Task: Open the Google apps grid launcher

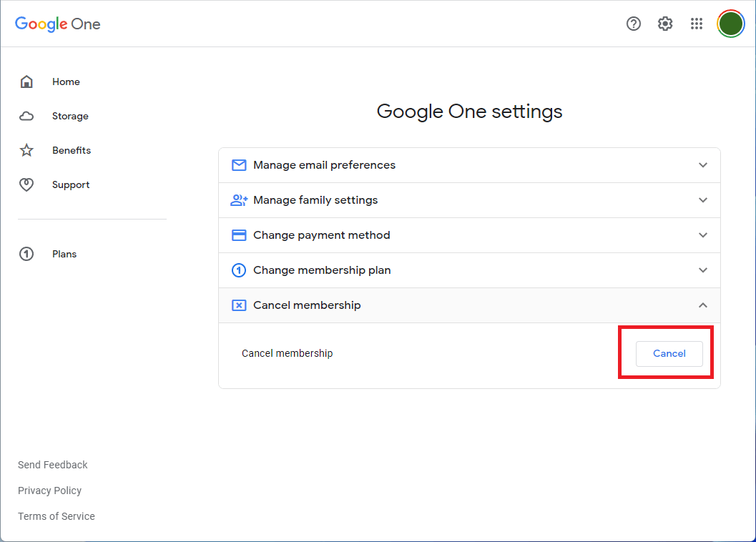Action: tap(697, 23)
